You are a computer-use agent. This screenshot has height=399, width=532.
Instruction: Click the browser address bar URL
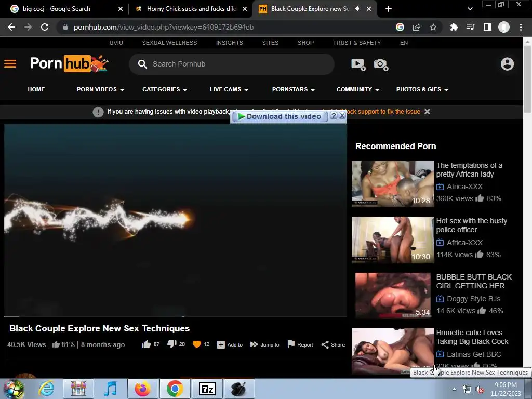(x=164, y=27)
